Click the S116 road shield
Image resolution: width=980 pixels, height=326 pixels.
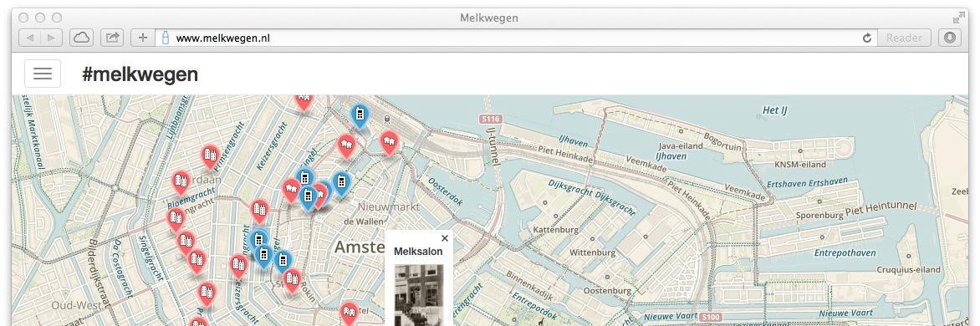click(x=491, y=119)
